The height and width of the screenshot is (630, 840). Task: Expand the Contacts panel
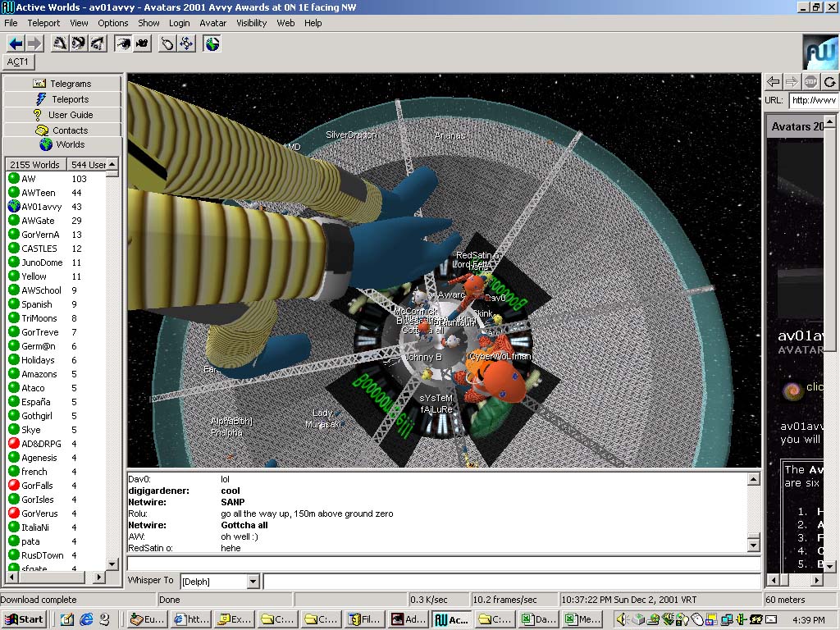click(62, 130)
